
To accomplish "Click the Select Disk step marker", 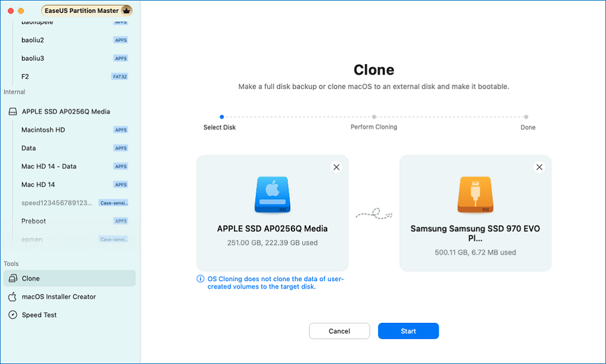I will (221, 117).
